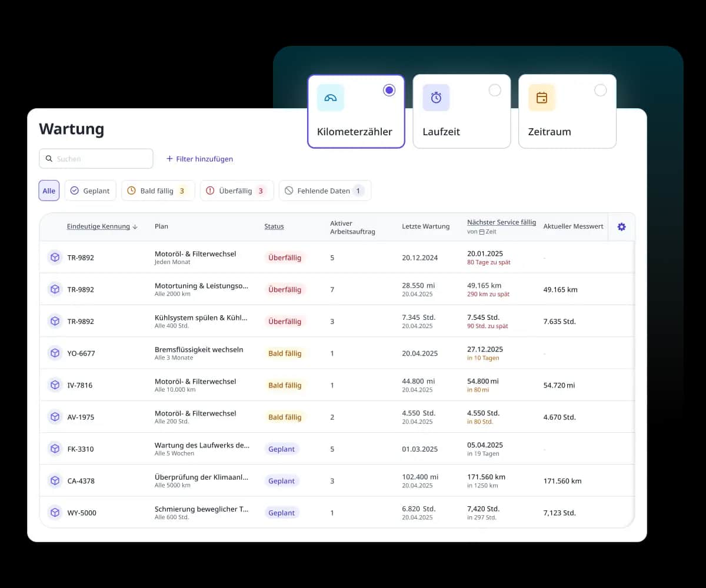Open the Geplant filter tab
Viewport: 706px width, 588px height.
coord(90,191)
